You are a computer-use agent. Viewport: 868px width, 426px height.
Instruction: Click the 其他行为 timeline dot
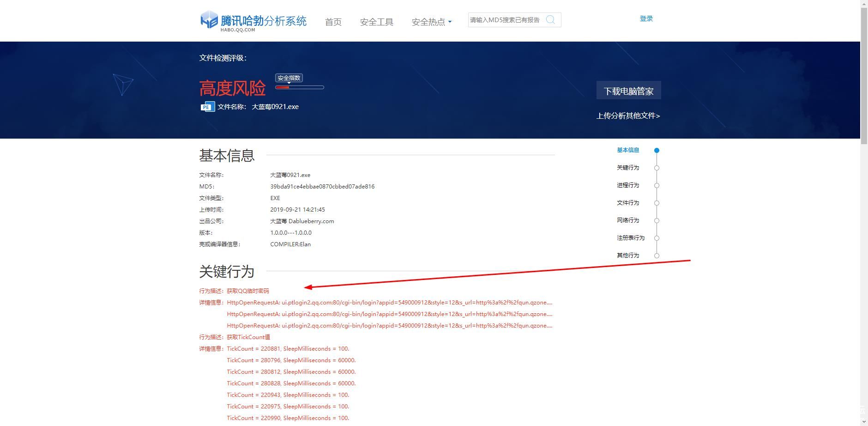click(x=657, y=256)
